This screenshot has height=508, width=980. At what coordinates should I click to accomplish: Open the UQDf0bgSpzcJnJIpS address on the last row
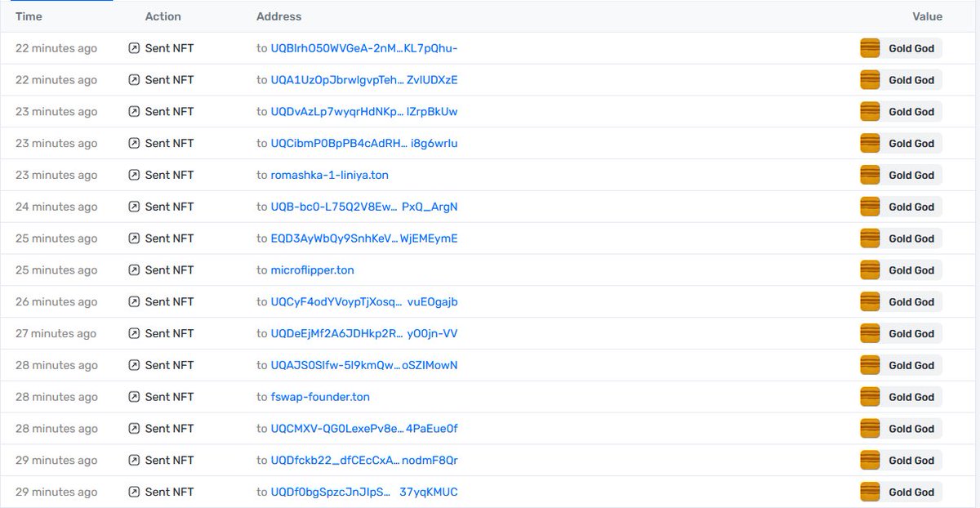pyautogui.click(x=363, y=492)
